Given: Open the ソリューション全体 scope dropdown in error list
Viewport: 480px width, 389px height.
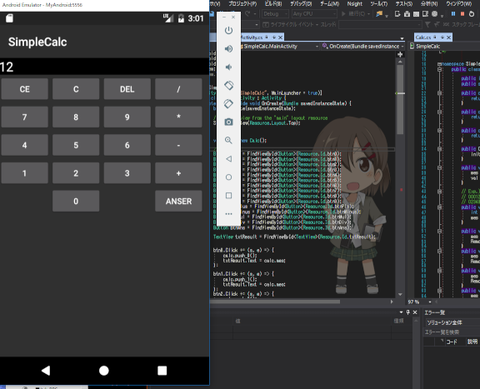Looking at the screenshot, I should coord(452,322).
